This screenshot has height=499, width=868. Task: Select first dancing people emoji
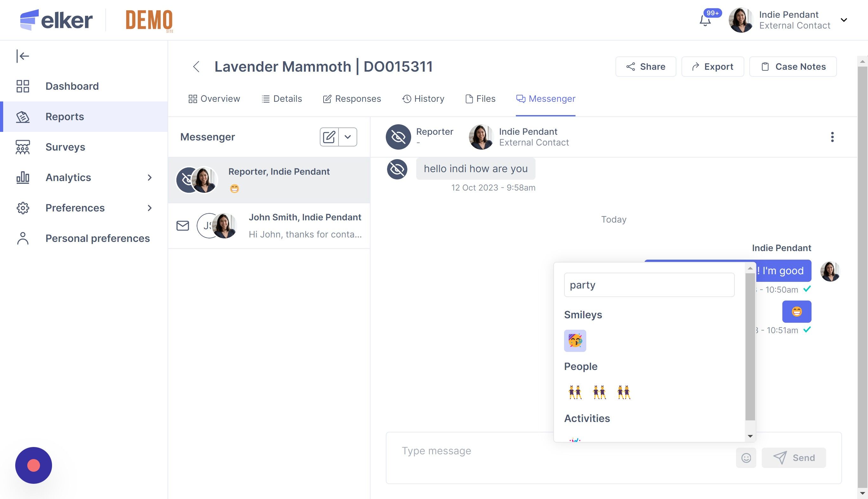point(575,392)
